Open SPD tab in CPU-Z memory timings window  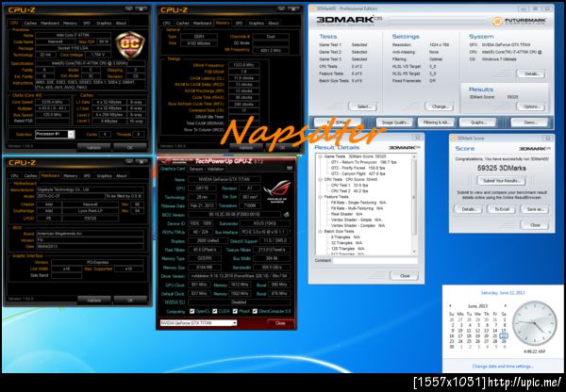[239, 23]
